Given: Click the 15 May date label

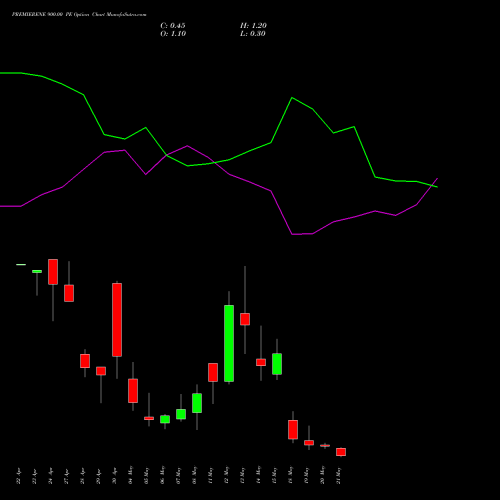Looking at the screenshot, I should [x=275, y=476].
